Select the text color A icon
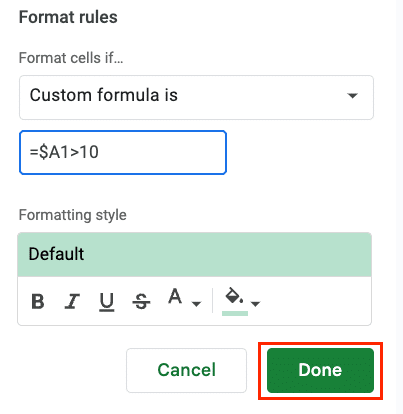 [175, 297]
